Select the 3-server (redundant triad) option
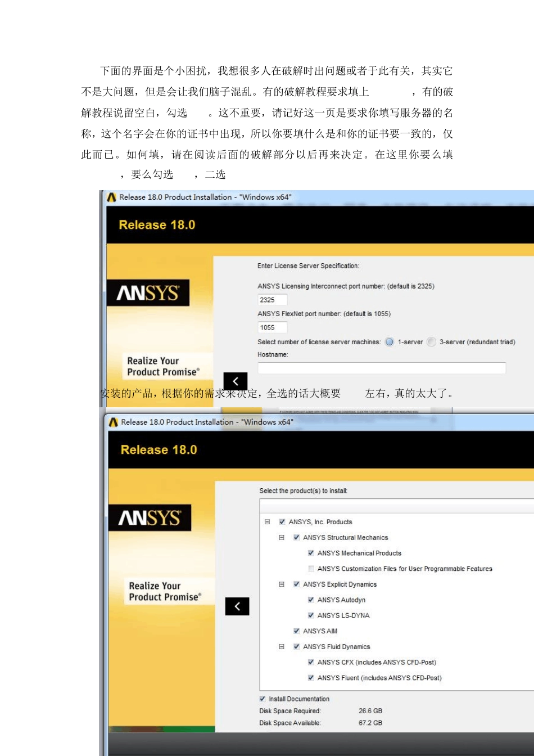The height and width of the screenshot is (756, 534). [431, 342]
